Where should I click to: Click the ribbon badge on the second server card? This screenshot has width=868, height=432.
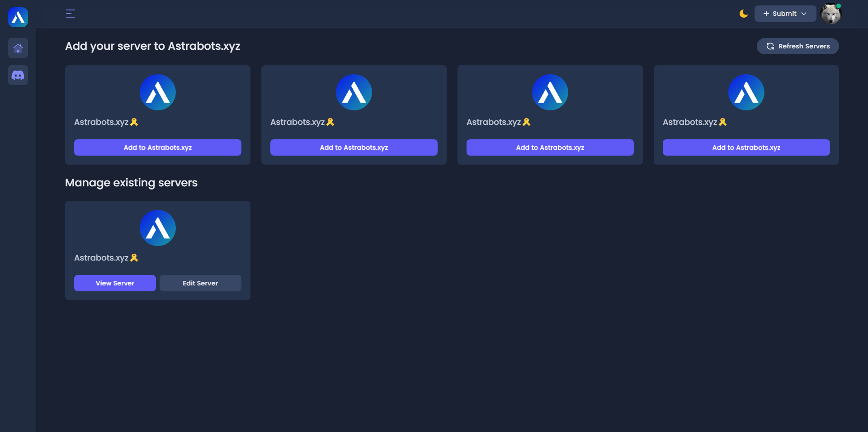click(x=330, y=122)
